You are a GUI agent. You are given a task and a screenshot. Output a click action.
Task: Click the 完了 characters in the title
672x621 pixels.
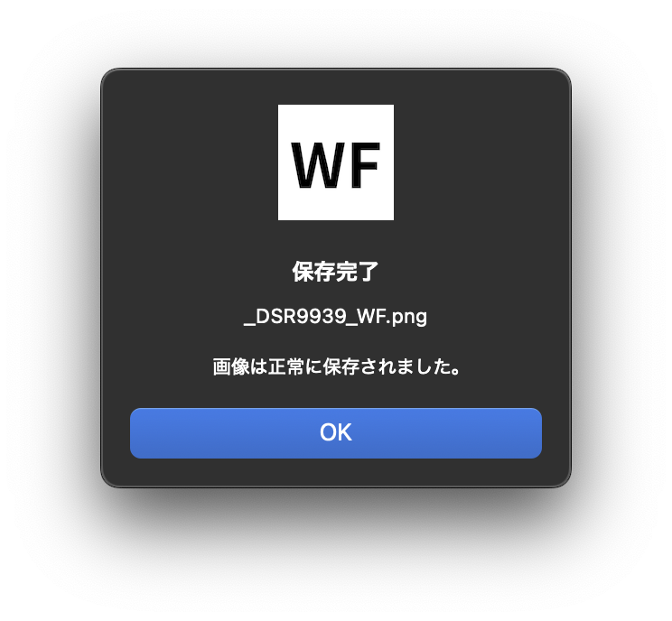357,272
